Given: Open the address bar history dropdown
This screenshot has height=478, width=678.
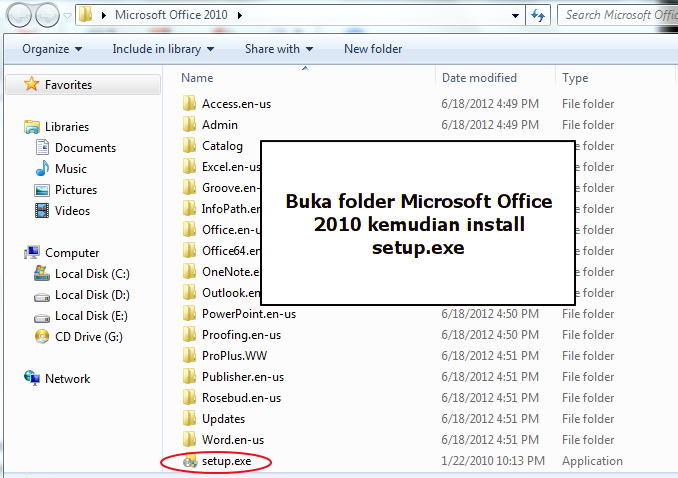Looking at the screenshot, I should [x=515, y=16].
